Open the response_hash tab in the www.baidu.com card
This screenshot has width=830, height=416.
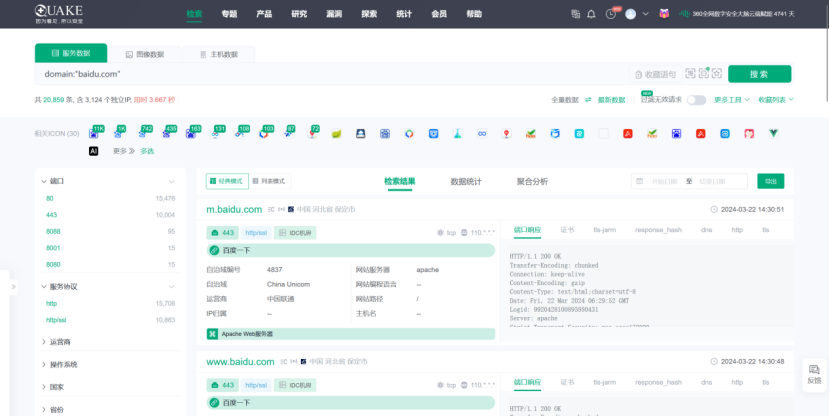(x=658, y=382)
